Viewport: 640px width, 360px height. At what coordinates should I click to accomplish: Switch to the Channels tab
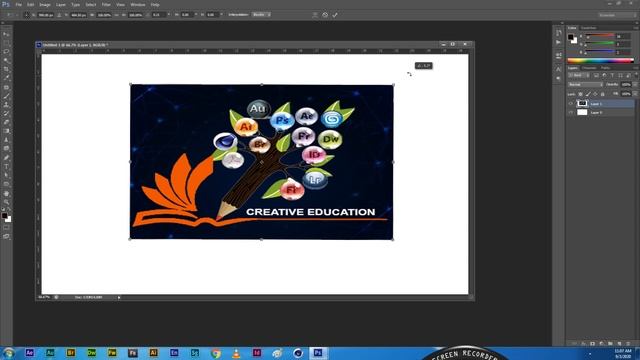(x=589, y=68)
